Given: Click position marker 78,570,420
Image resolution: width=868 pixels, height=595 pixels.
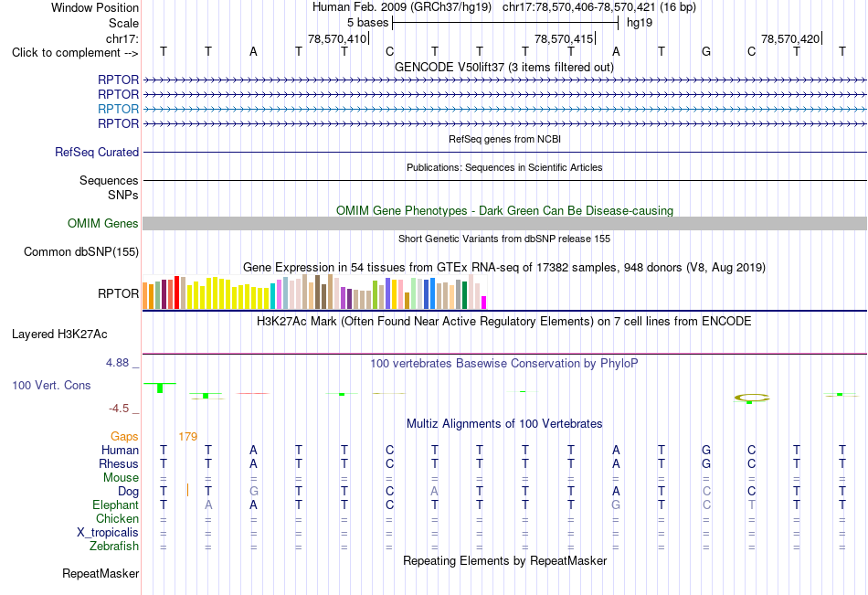Looking at the screenshot, I should (790, 38).
